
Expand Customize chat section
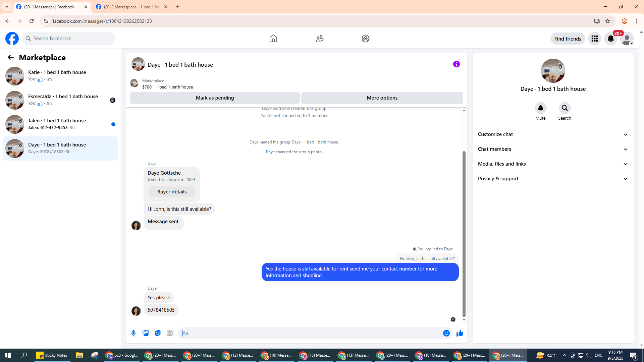pyautogui.click(x=553, y=134)
